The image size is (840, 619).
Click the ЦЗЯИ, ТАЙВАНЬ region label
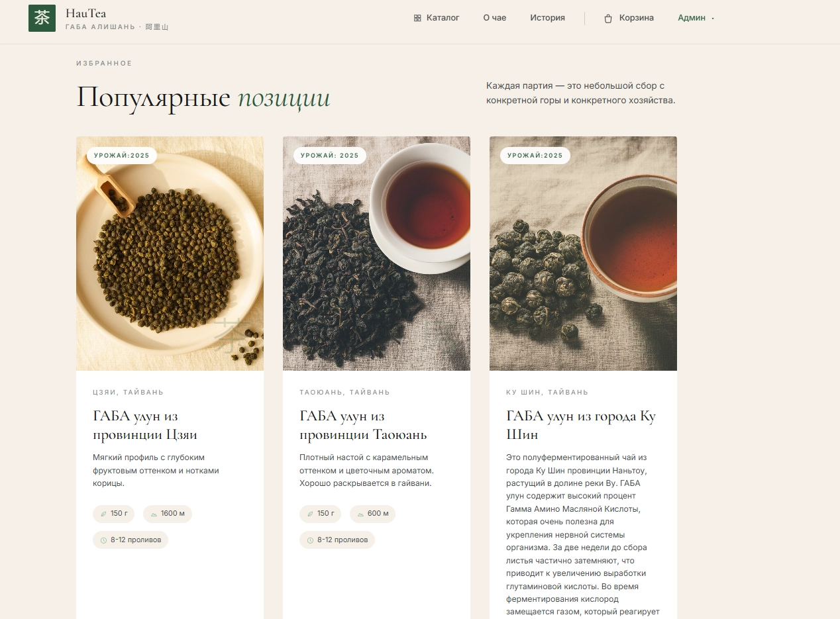(x=128, y=393)
